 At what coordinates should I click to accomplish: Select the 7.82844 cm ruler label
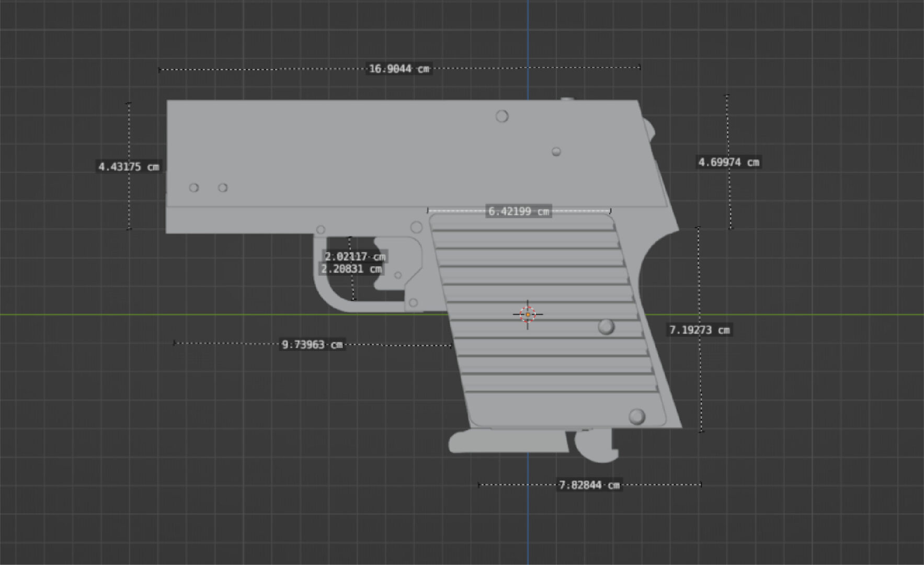(589, 485)
